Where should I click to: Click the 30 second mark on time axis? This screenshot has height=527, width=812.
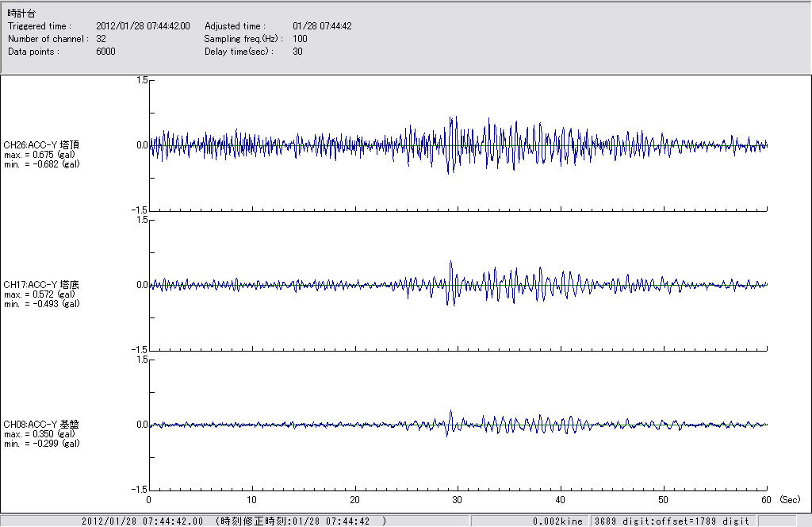point(458,500)
